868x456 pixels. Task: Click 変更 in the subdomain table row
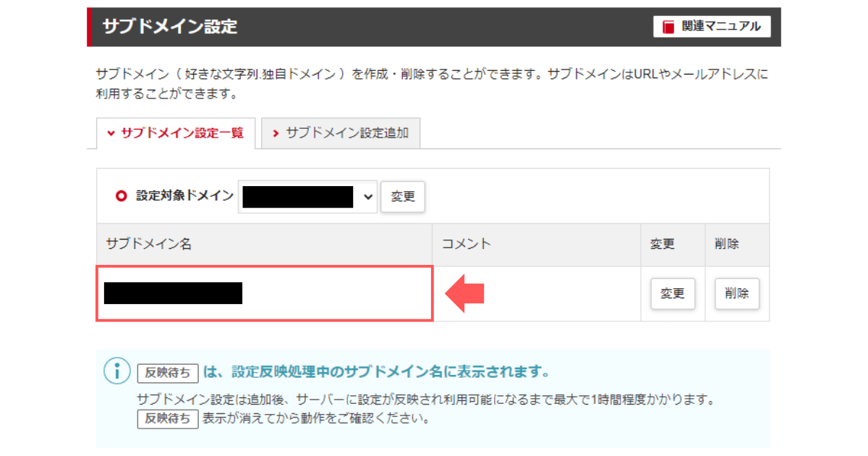(x=672, y=293)
